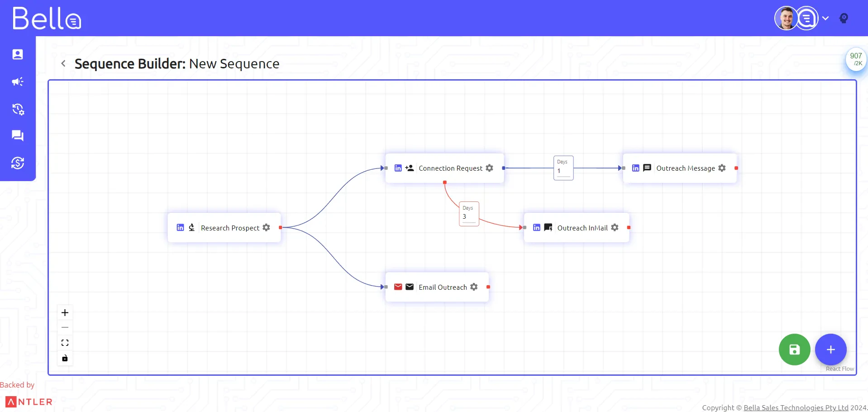Click the automation history gear sidebar icon
This screenshot has height=412, width=868.
tap(18, 110)
